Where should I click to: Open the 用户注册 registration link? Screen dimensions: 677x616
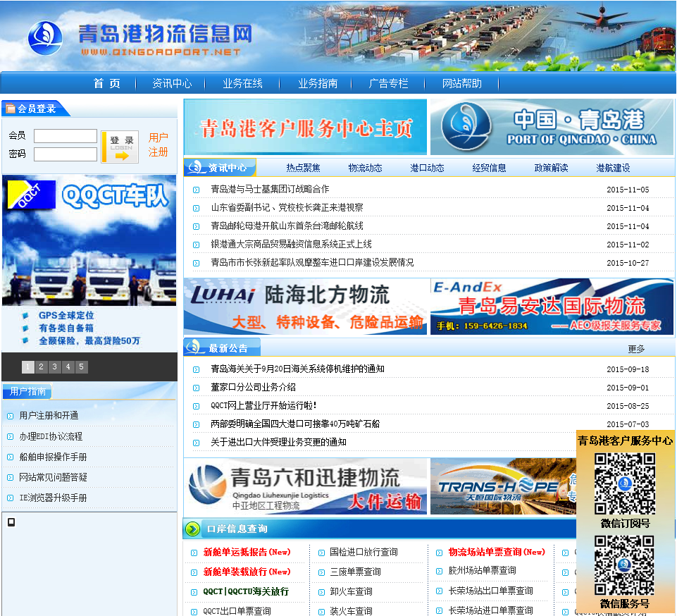tap(158, 144)
